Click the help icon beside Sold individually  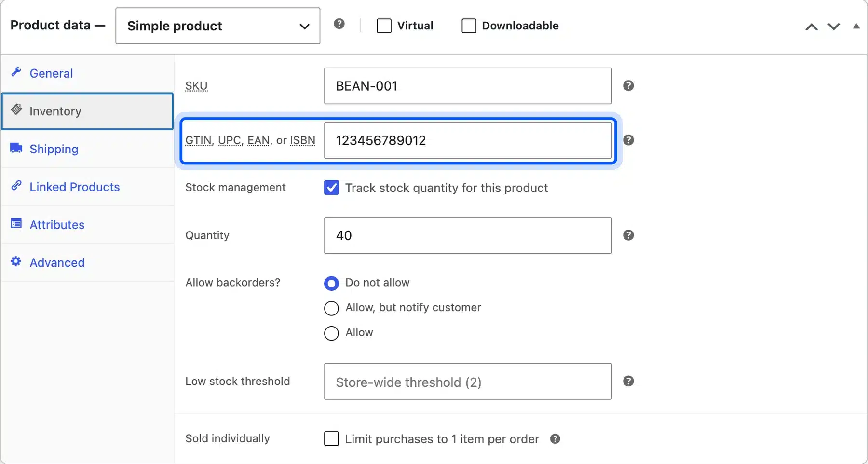tap(555, 439)
